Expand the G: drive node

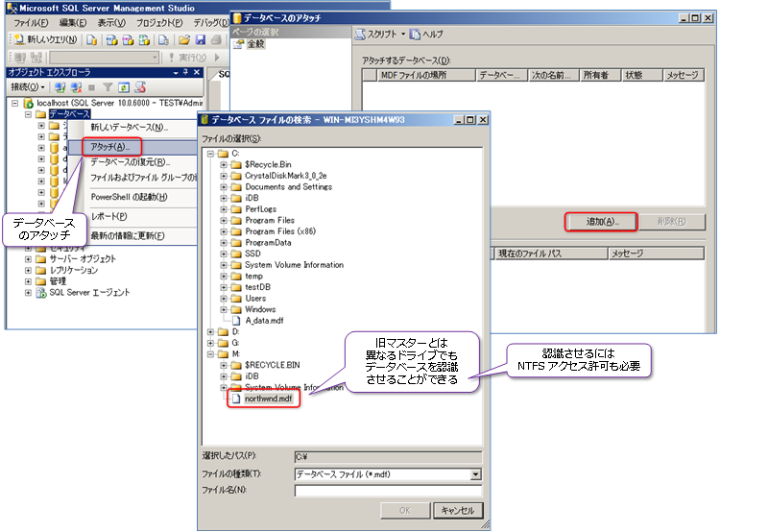tap(210, 343)
